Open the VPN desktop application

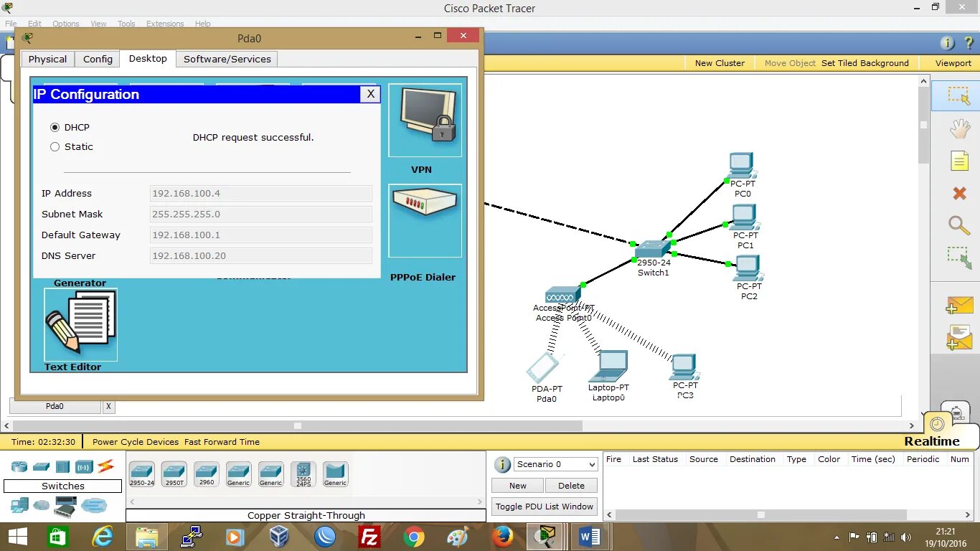pyautogui.click(x=425, y=121)
